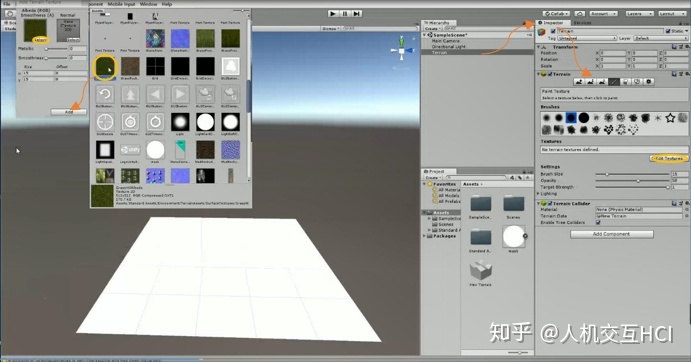691x362 pixels.
Task: Click the Play button
Action: [333, 14]
